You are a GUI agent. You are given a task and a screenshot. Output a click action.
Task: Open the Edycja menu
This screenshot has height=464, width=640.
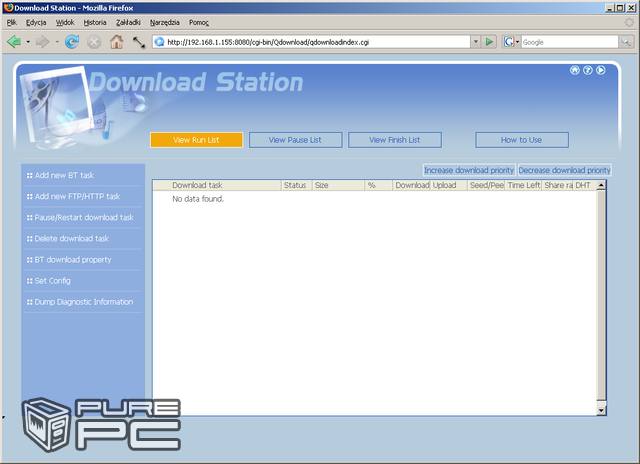36,22
